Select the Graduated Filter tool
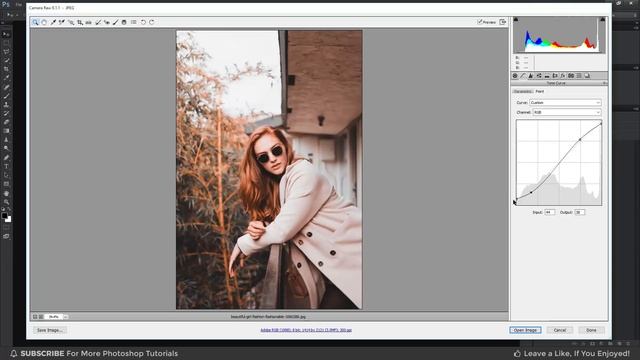This screenshot has height=360, width=640. [124, 22]
